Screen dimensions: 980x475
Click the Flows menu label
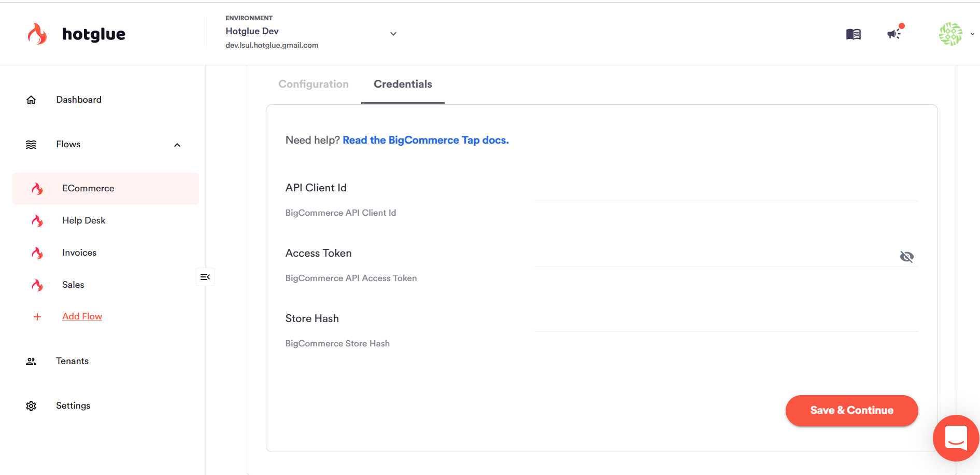pyautogui.click(x=68, y=144)
